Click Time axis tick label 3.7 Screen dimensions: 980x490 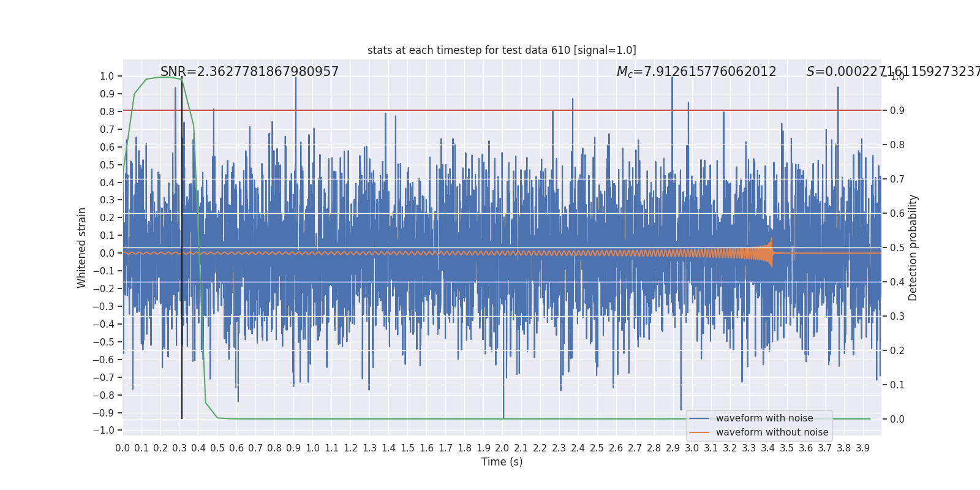[x=825, y=448]
